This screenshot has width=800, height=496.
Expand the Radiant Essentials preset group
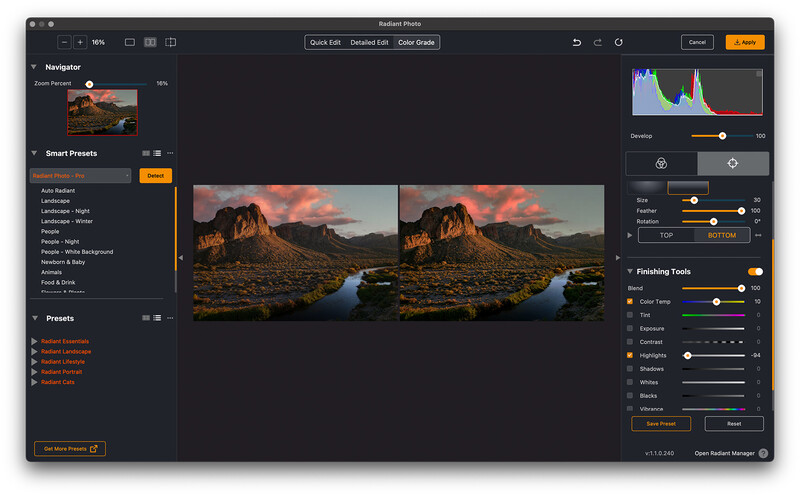pyautogui.click(x=34, y=341)
